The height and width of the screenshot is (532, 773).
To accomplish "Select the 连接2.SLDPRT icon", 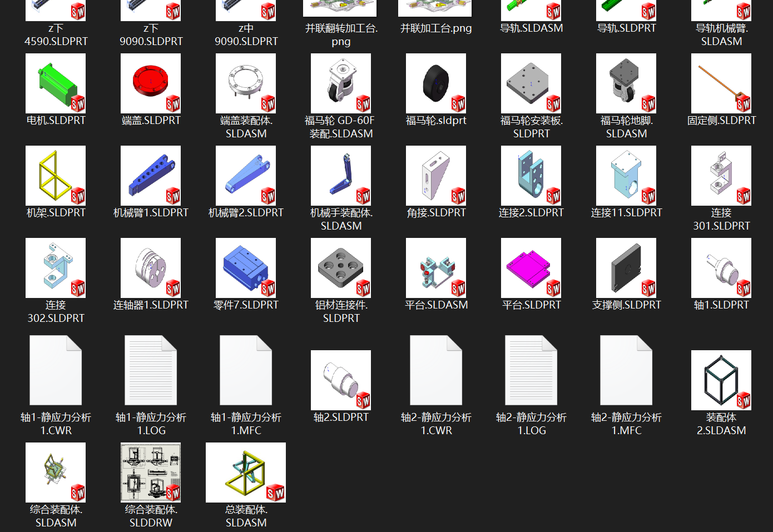I will pos(531,176).
